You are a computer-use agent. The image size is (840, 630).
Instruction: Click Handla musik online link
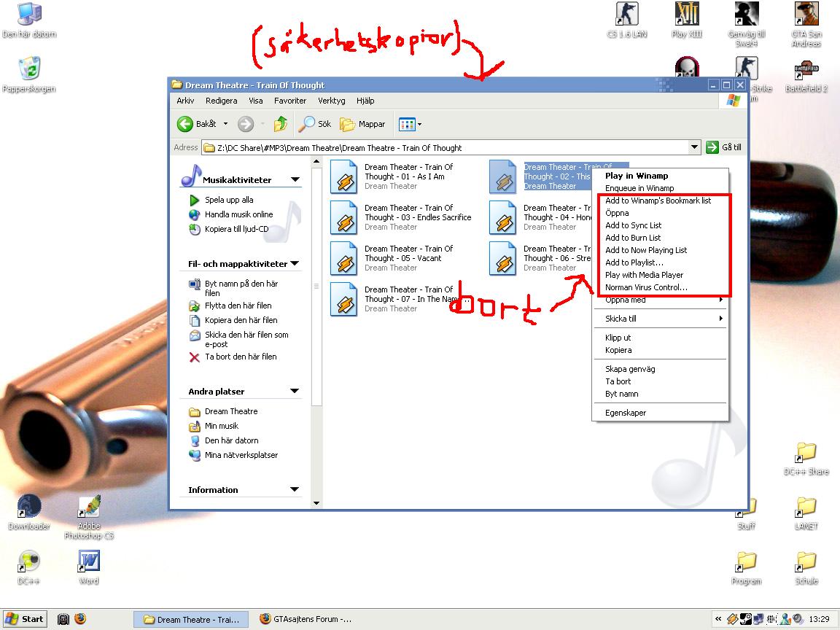tap(238, 214)
